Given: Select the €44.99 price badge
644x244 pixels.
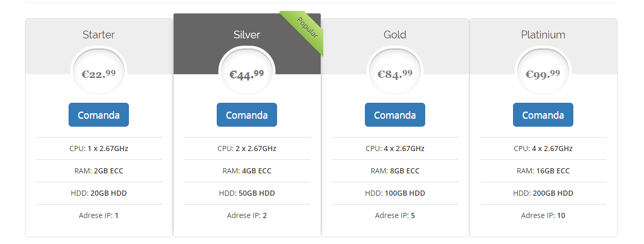Looking at the screenshot, I should (x=247, y=74).
